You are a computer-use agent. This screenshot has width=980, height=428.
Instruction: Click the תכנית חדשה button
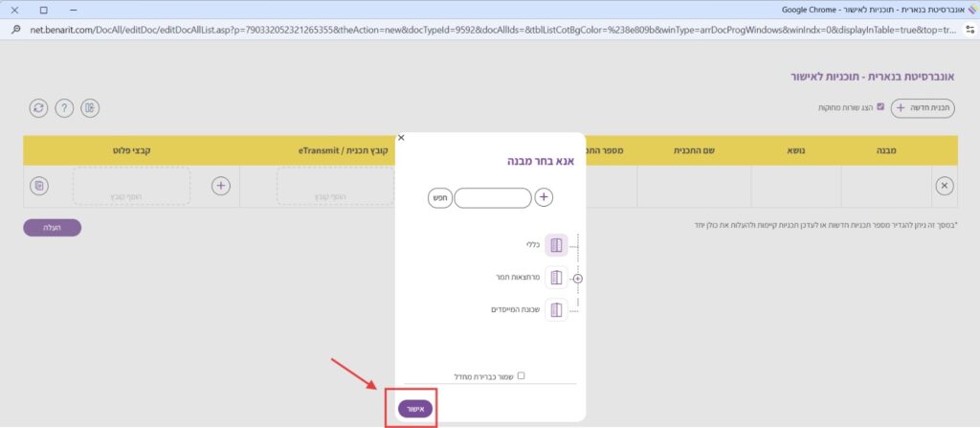pyautogui.click(x=924, y=107)
